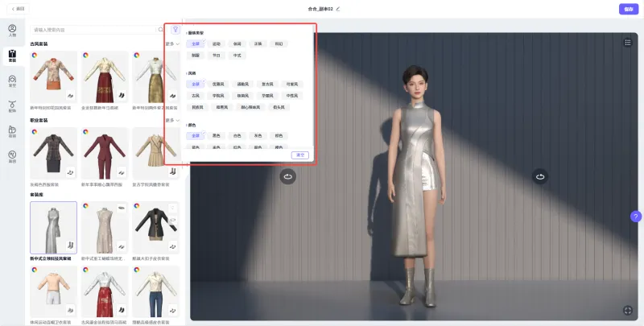Open help via the purple question mark
Viewport: 644px width, 326px height.
coord(636,217)
